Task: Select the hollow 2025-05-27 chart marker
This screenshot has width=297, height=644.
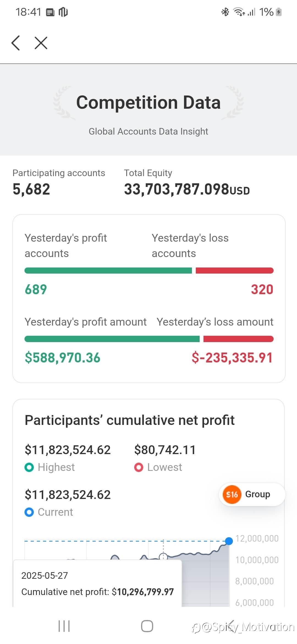Action: 163,556
